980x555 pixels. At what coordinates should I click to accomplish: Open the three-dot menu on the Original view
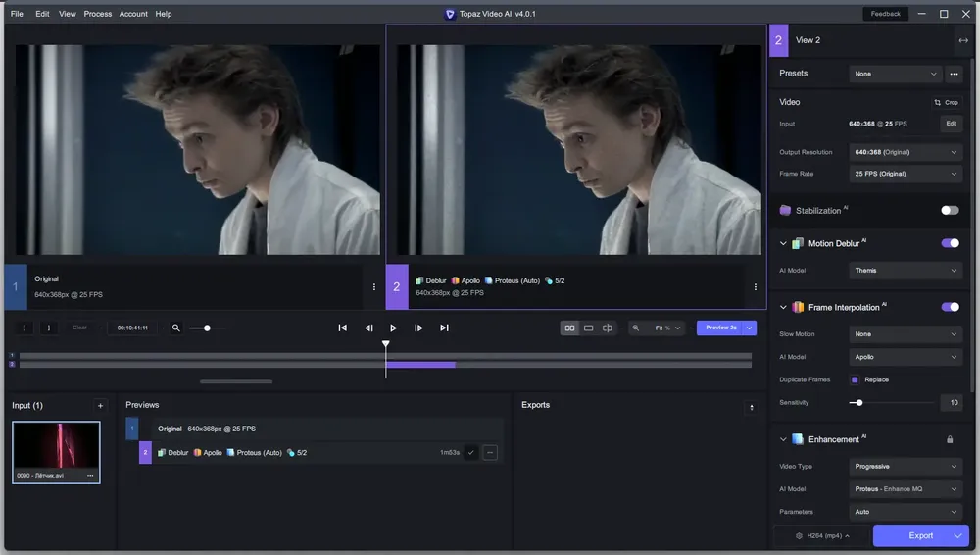pyautogui.click(x=374, y=286)
